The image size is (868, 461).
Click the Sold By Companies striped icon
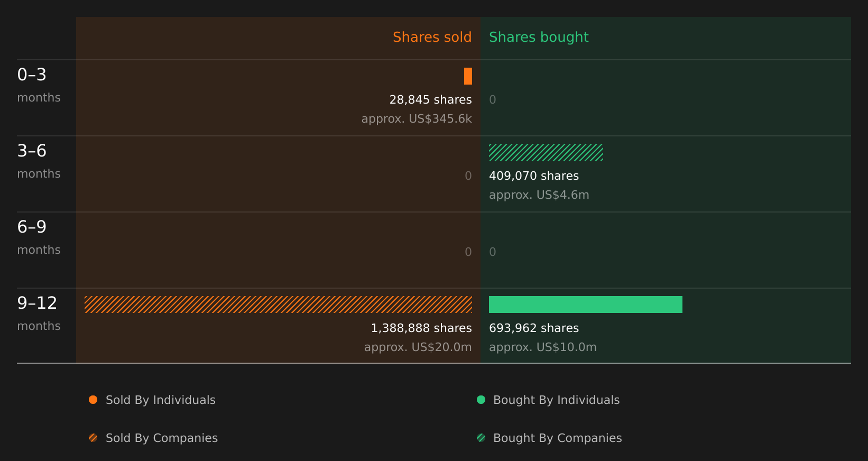93,438
